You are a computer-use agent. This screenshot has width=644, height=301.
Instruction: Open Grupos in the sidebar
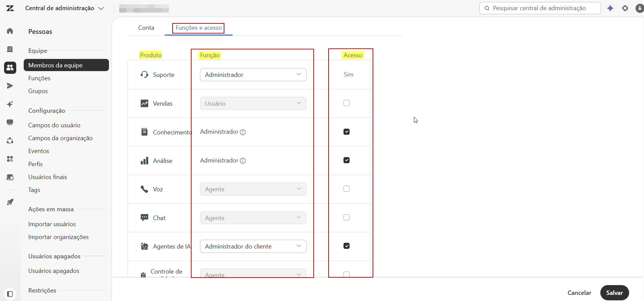coord(38,91)
